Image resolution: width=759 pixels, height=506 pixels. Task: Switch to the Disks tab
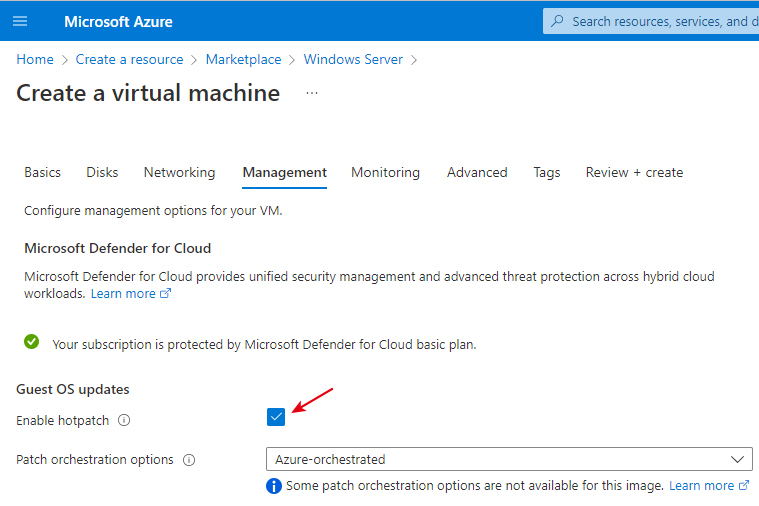coord(102,172)
